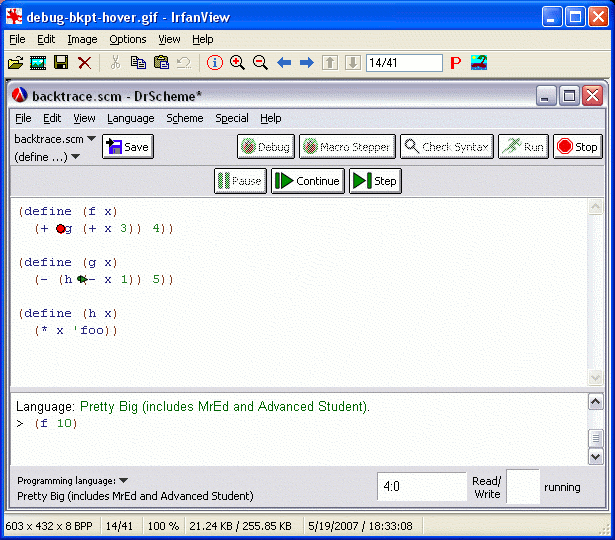Click interactions pane scroll up arrow
Screen dimensions: 615x540
coord(595,401)
